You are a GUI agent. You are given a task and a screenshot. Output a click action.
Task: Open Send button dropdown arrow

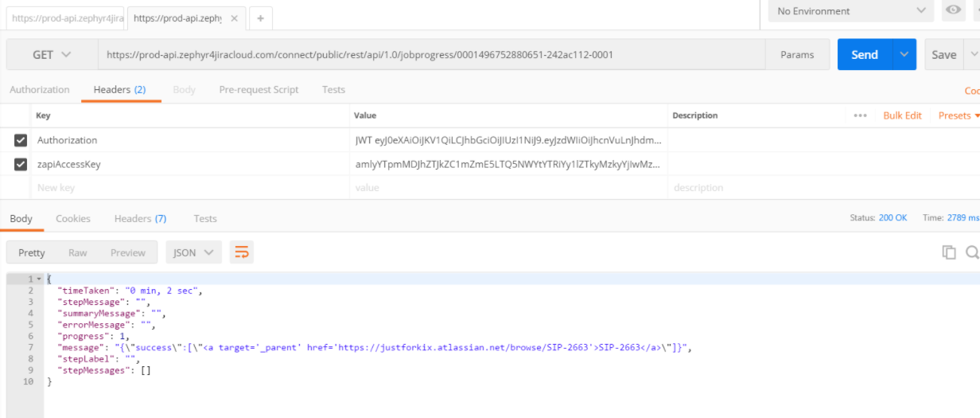click(x=904, y=55)
